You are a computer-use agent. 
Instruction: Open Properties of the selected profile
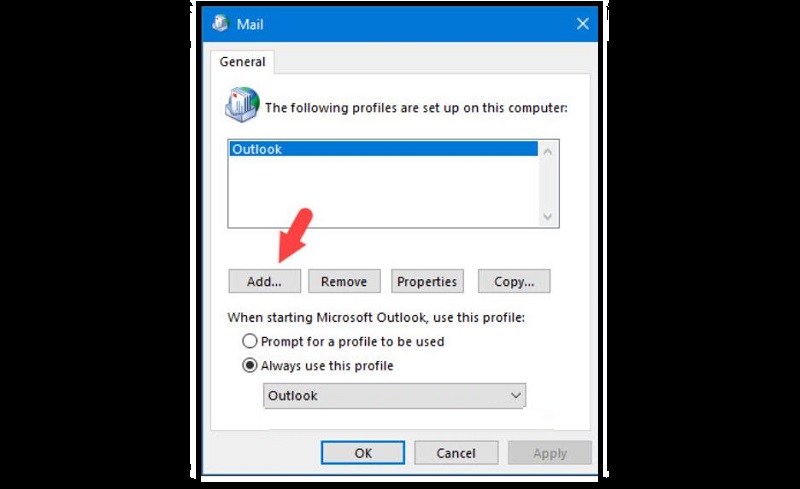[x=427, y=281]
